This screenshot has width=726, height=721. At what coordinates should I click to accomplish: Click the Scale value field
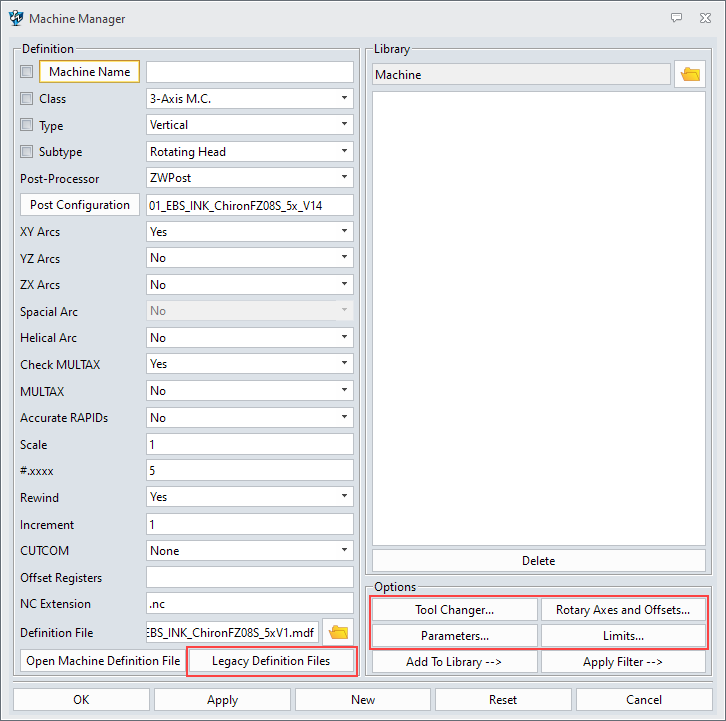(250, 444)
